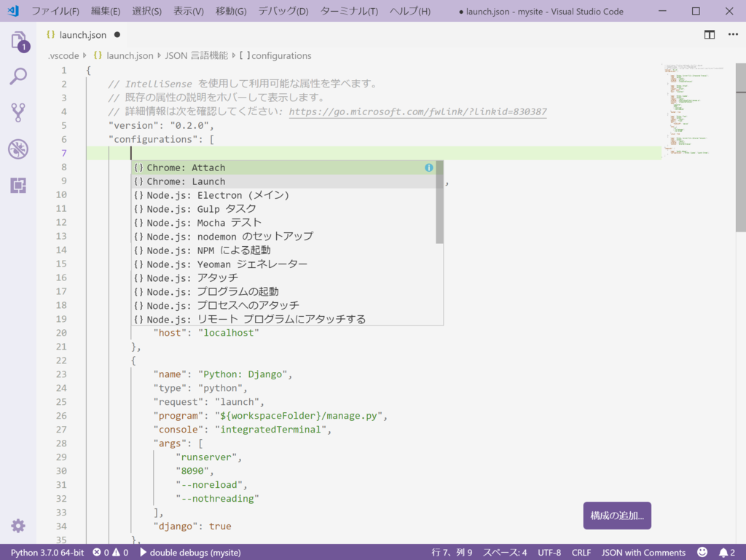Open the デバッグ(D) menu
The width and height of the screenshot is (746, 560).
tap(283, 11)
